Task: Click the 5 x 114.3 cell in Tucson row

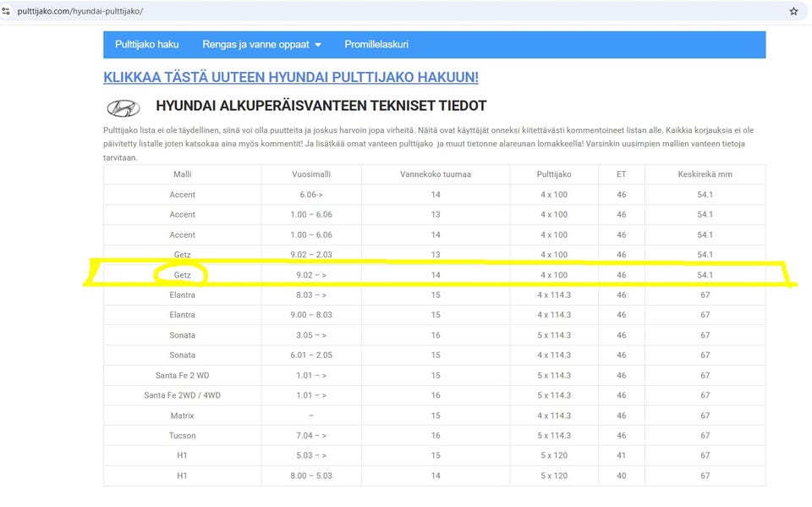Action: pyautogui.click(x=554, y=435)
